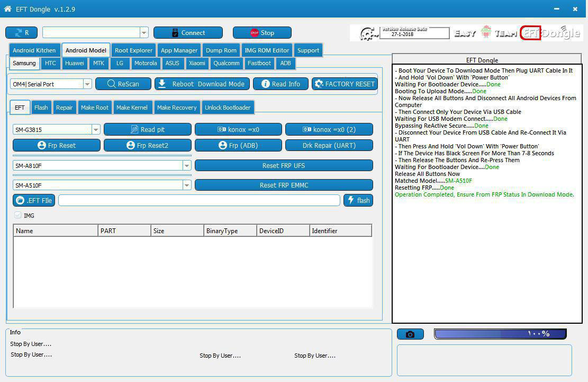The width and height of the screenshot is (588, 382).
Task: Click Read pit button
Action: click(147, 129)
